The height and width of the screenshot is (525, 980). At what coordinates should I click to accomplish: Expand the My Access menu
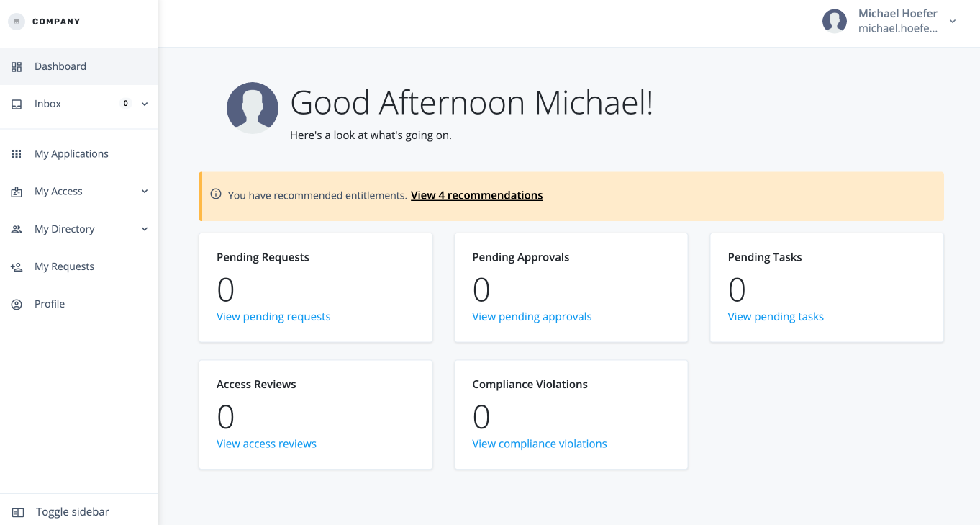[x=145, y=191]
